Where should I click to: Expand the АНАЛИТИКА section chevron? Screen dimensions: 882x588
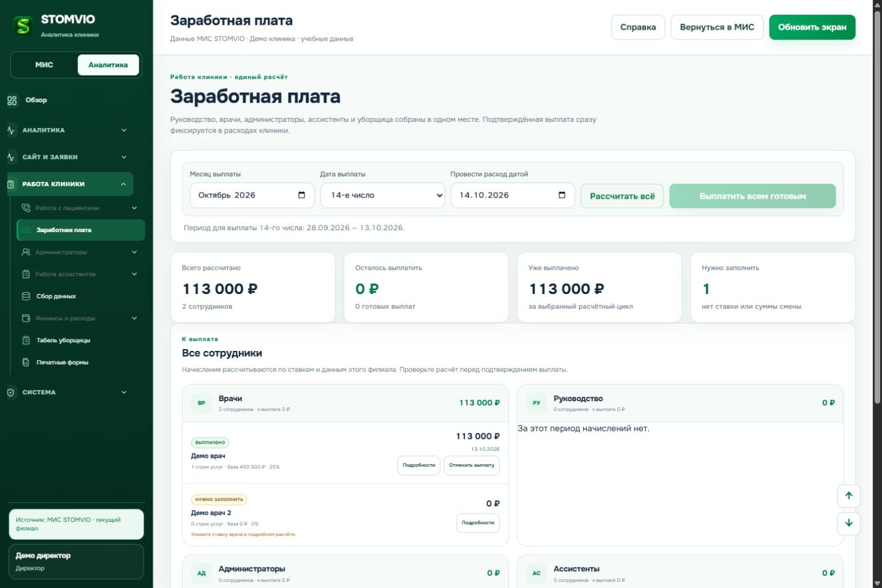point(124,131)
